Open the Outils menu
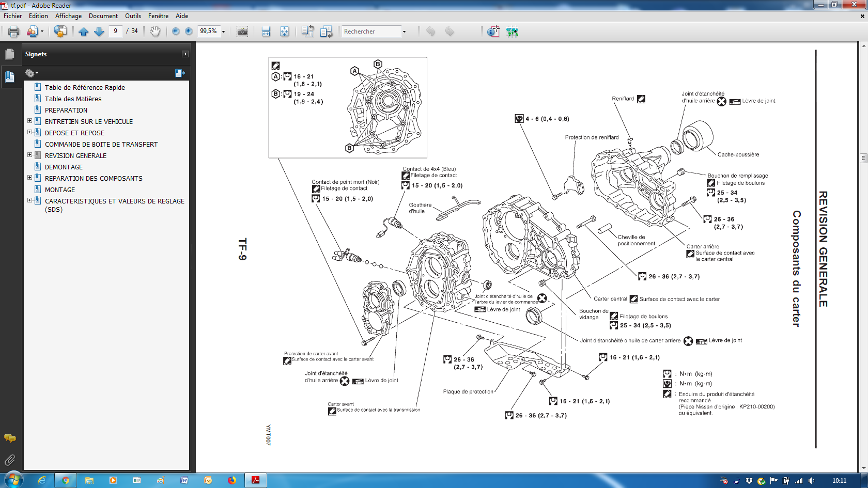 (x=133, y=16)
